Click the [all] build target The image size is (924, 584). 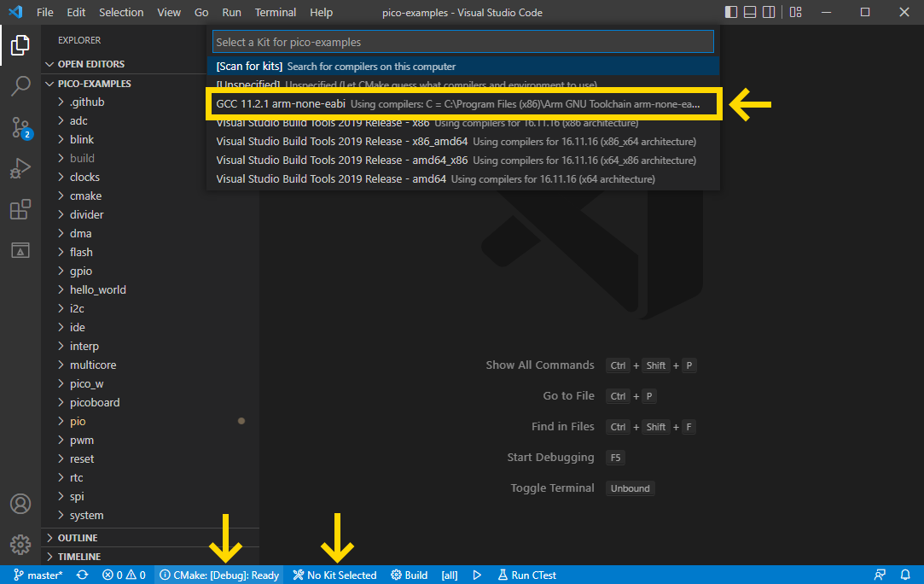pyautogui.click(x=449, y=575)
